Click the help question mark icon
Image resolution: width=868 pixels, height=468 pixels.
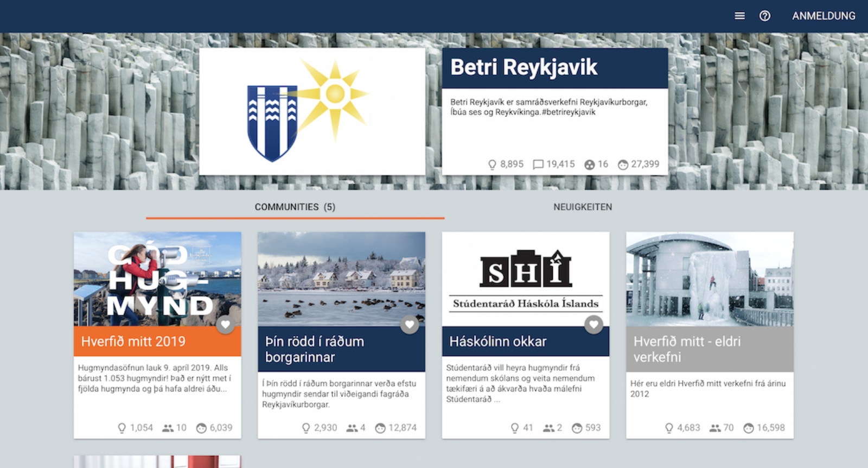pos(764,16)
